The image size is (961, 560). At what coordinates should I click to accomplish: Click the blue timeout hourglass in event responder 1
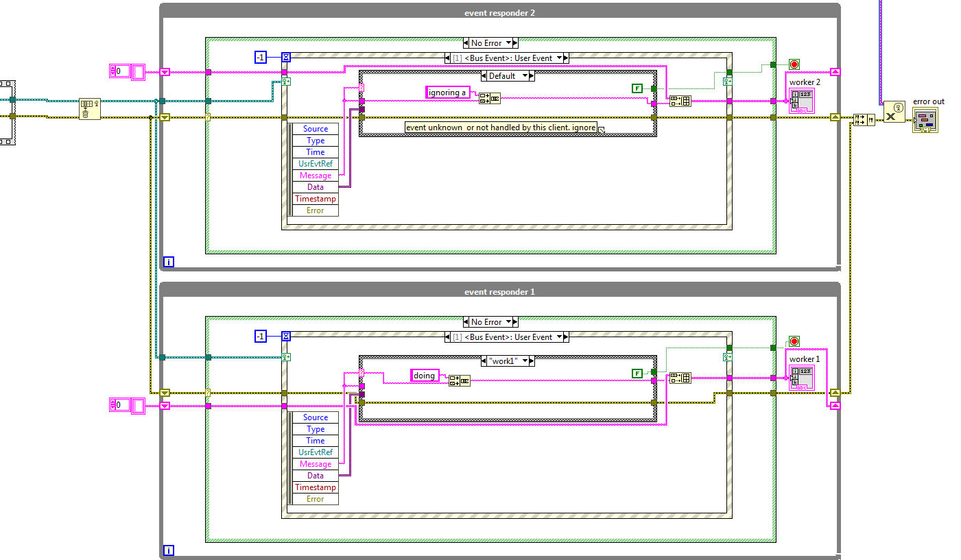pyautogui.click(x=285, y=336)
